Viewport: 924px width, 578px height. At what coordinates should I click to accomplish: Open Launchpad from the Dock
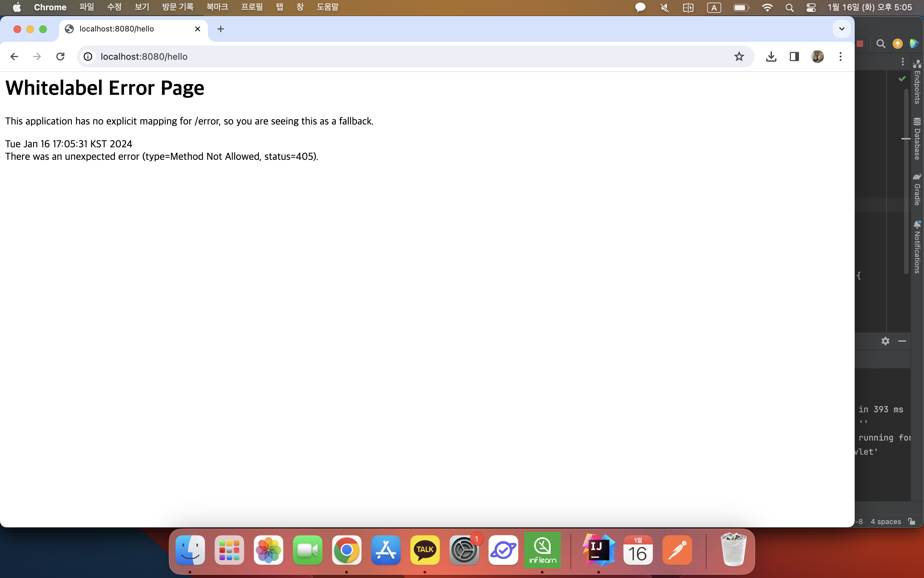pyautogui.click(x=229, y=550)
